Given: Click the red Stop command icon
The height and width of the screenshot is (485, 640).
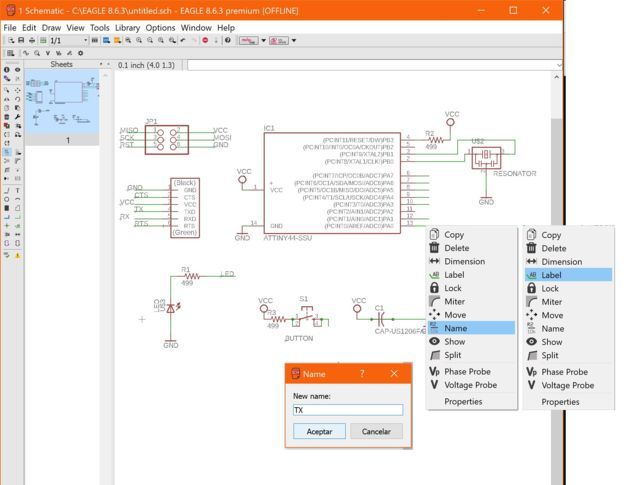Looking at the screenshot, I should 205,40.
